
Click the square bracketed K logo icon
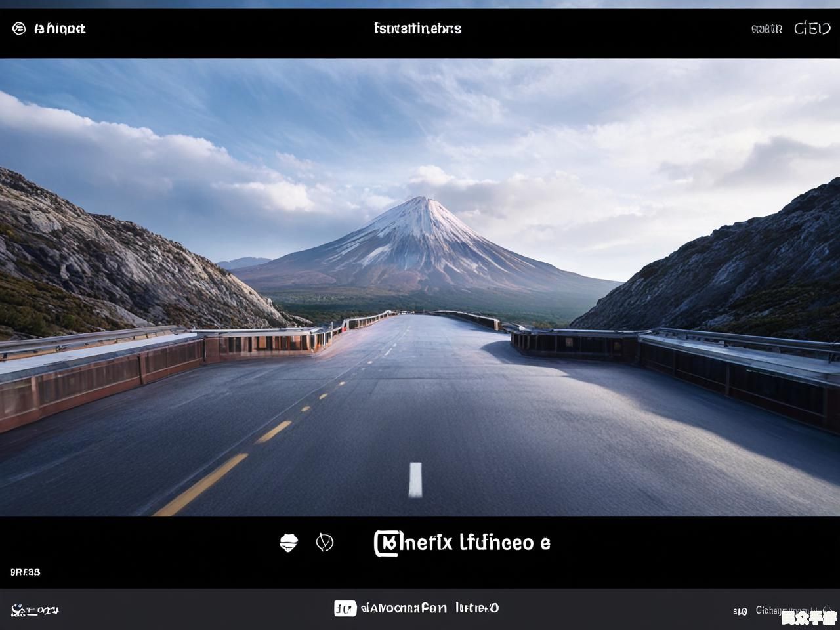tap(386, 543)
